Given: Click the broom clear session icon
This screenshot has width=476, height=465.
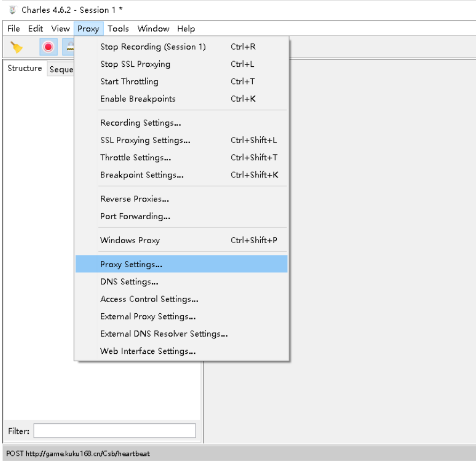Looking at the screenshot, I should pos(17,47).
